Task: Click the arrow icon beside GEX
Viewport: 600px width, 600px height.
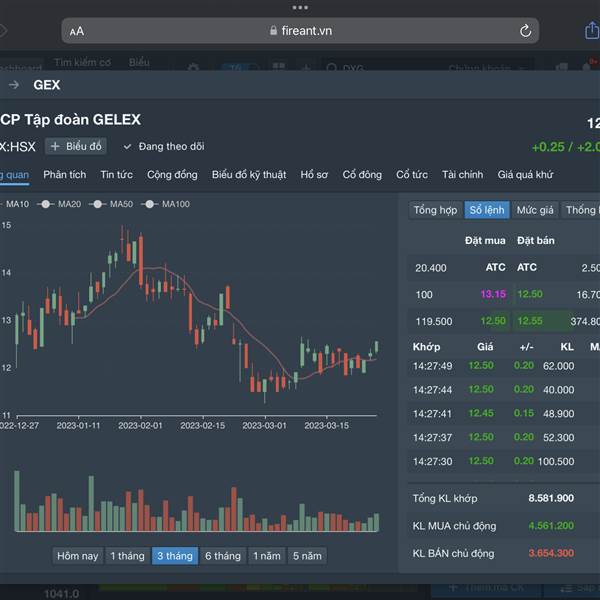Action: pyautogui.click(x=14, y=85)
